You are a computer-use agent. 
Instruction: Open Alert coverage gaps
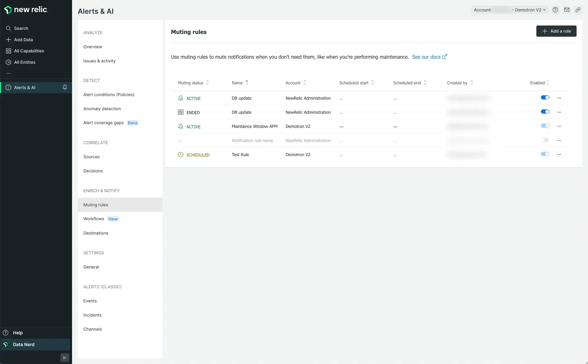point(104,123)
